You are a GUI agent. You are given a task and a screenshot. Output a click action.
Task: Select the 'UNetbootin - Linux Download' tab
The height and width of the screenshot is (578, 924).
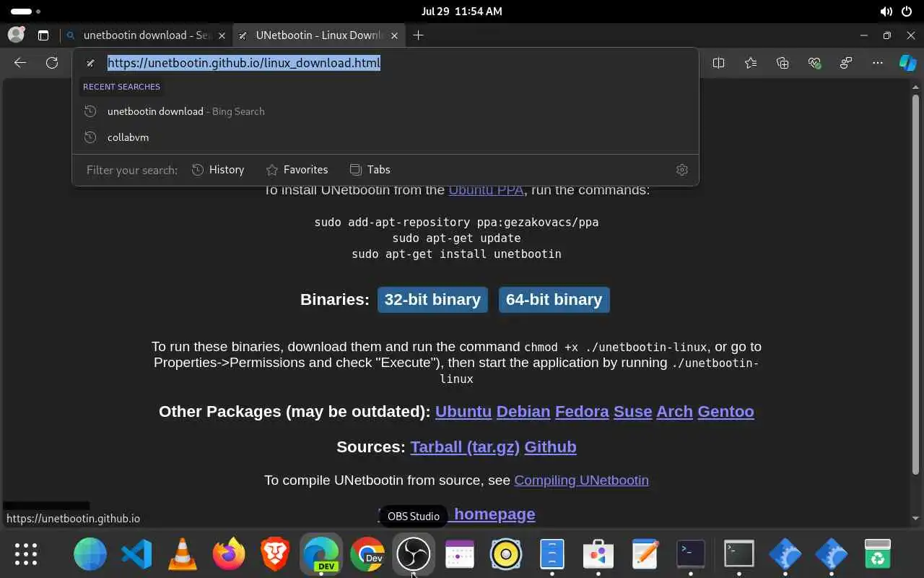click(x=319, y=35)
